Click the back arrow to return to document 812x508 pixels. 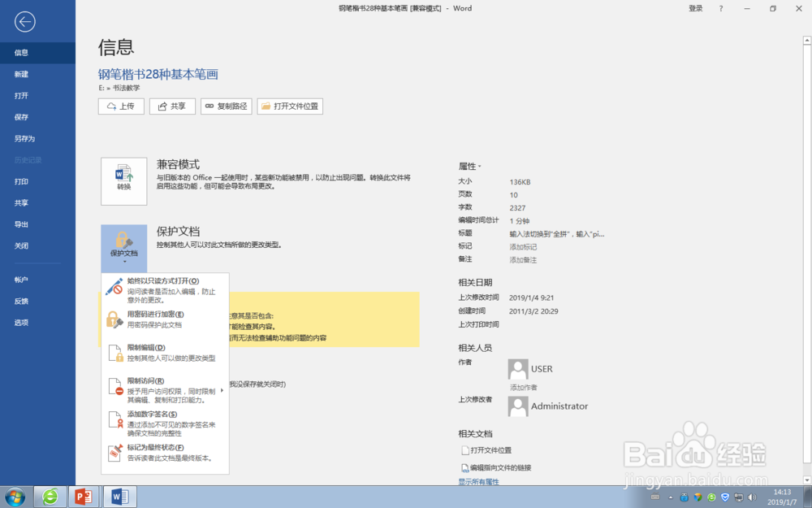click(x=25, y=22)
